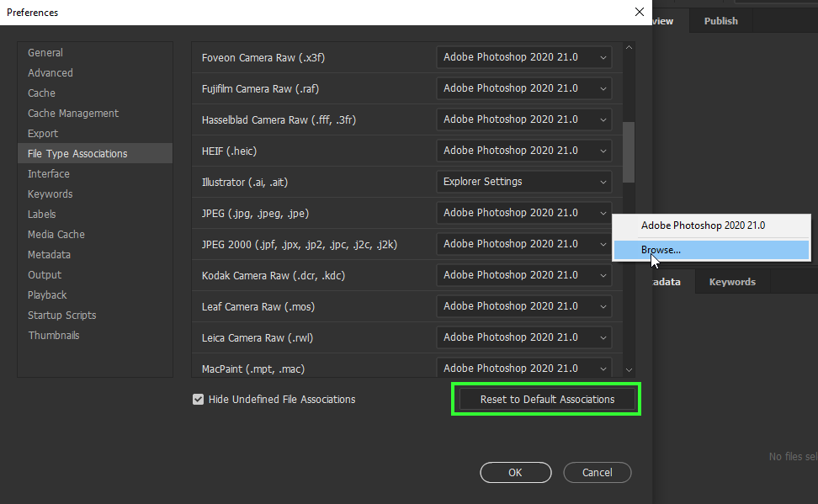Click Reset to Default Associations button
This screenshot has height=504, width=818.
click(547, 399)
